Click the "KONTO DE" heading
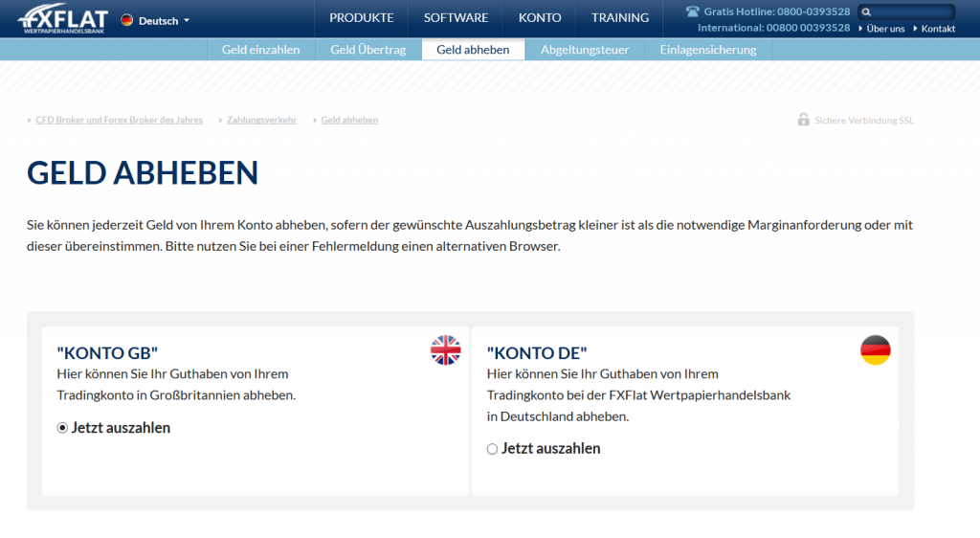980x538 pixels. (x=537, y=353)
